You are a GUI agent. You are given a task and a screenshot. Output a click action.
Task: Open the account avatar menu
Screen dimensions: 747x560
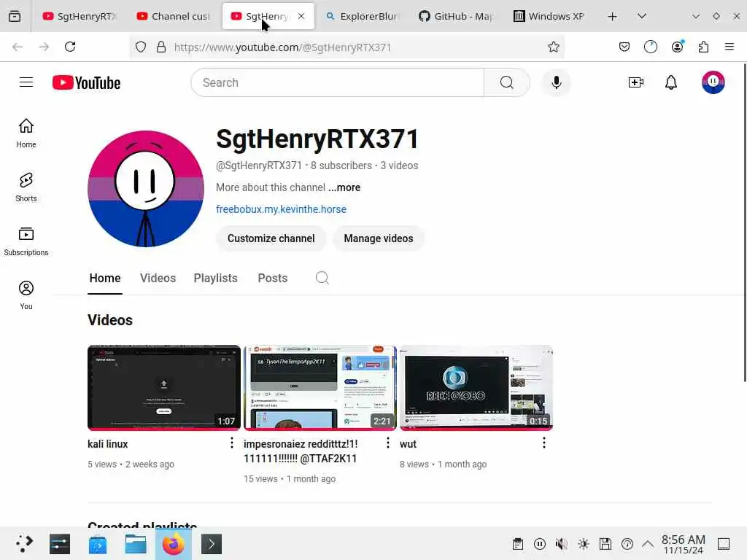coord(713,82)
